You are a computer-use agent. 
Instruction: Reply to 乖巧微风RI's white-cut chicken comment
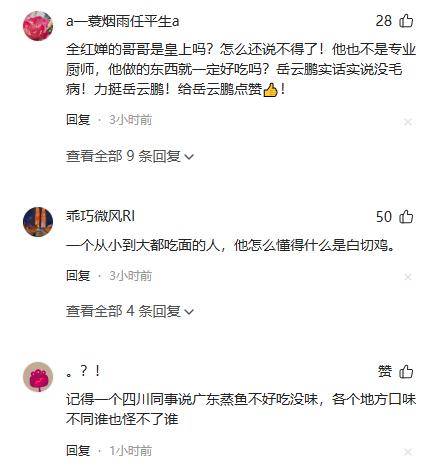78,276
